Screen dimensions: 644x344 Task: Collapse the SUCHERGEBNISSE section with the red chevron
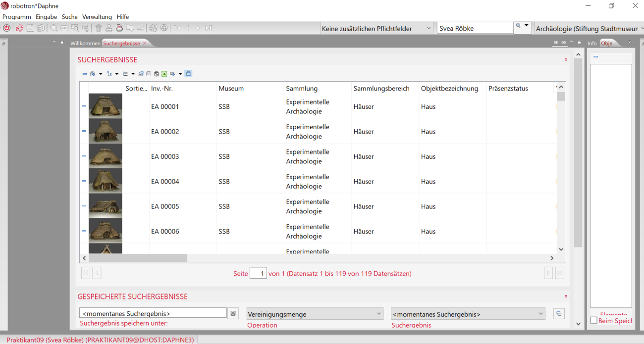(x=566, y=60)
